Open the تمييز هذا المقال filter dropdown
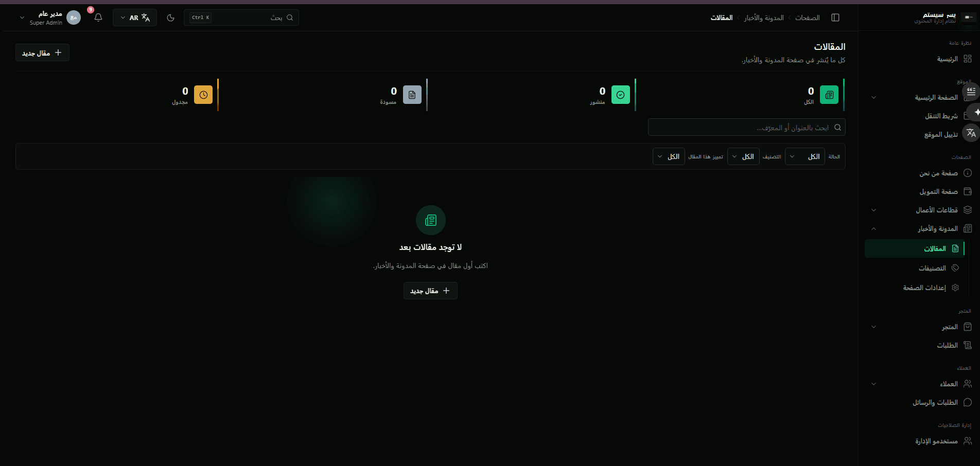 (669, 156)
